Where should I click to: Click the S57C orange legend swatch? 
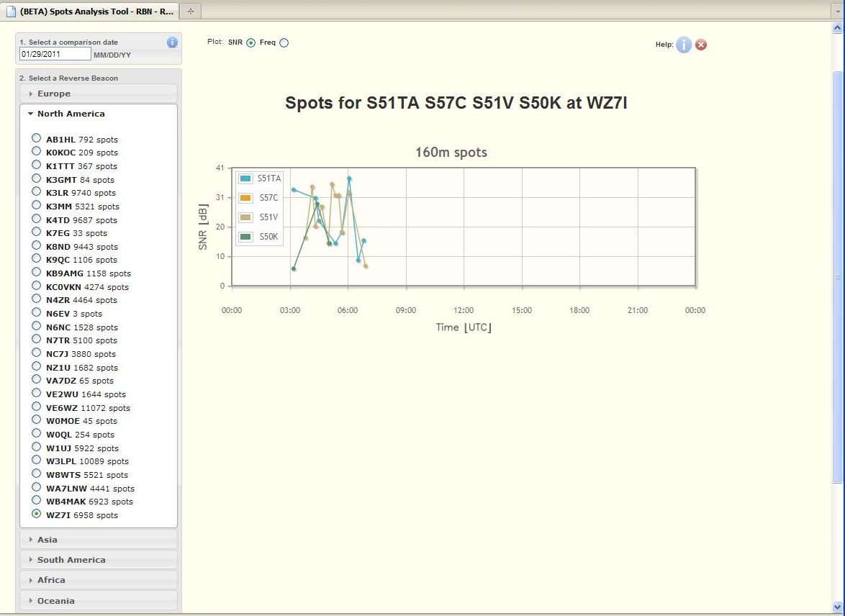tap(246, 198)
